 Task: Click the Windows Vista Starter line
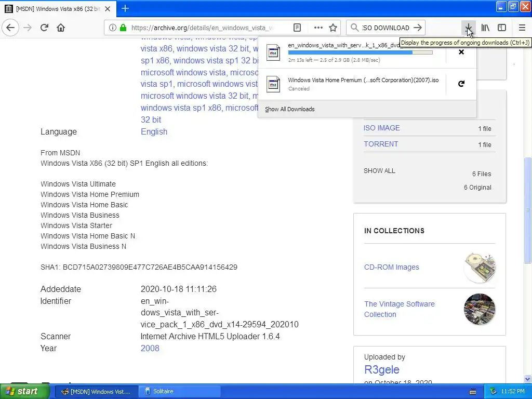point(76,225)
